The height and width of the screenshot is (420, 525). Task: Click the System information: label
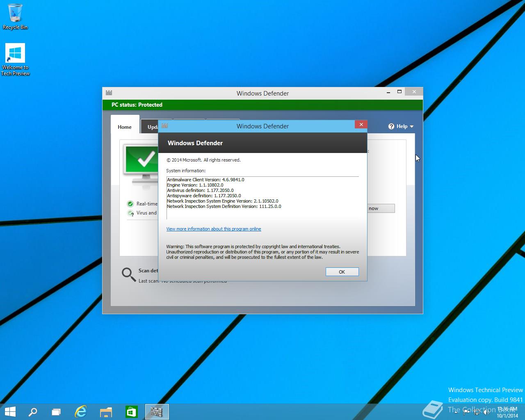186,171
